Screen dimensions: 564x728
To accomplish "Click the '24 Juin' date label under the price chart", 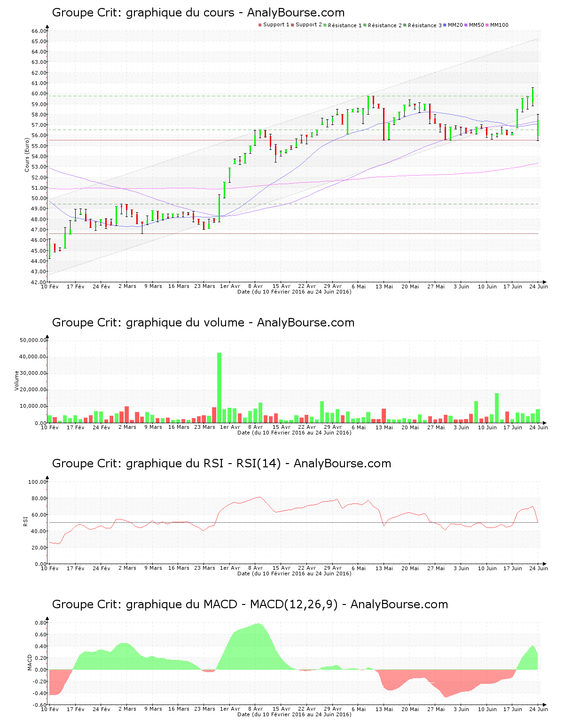I will [x=539, y=286].
